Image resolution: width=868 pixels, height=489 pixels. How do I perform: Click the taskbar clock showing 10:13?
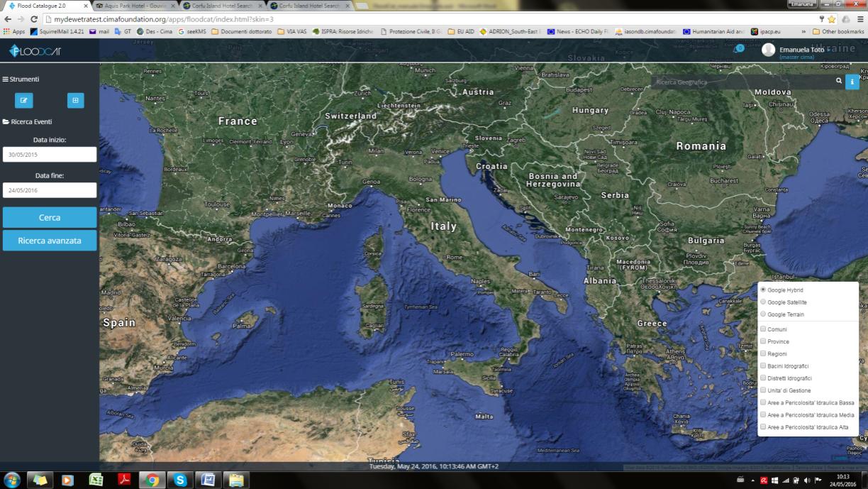(x=844, y=480)
